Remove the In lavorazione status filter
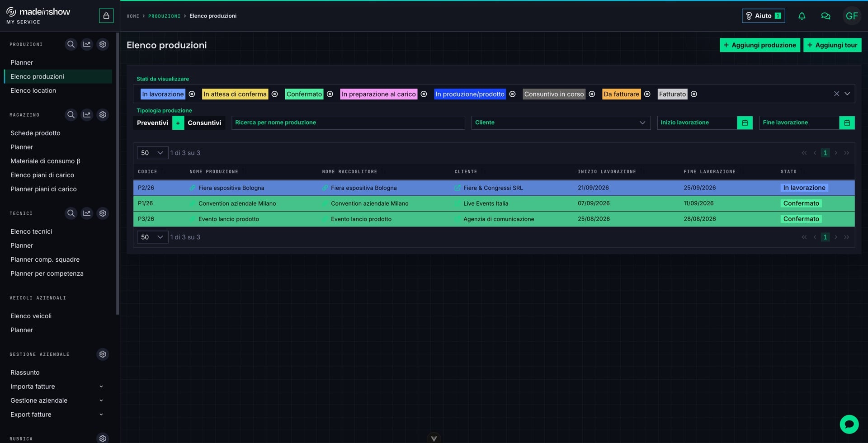Screen dimensions: 868x443 pyautogui.click(x=192, y=94)
